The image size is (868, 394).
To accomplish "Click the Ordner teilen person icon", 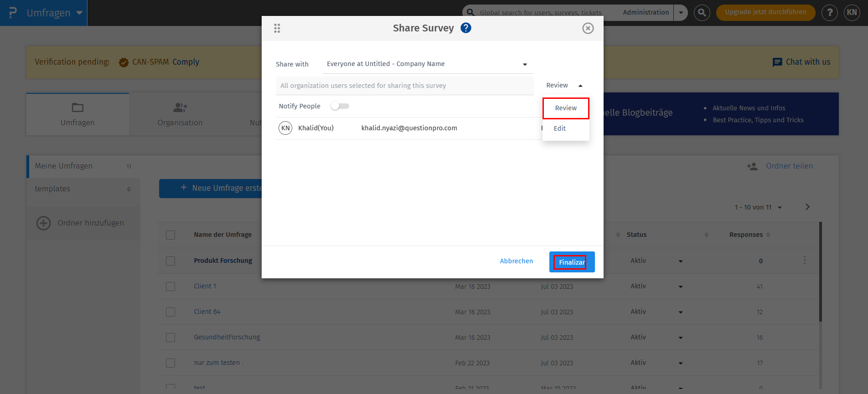I will tap(752, 166).
